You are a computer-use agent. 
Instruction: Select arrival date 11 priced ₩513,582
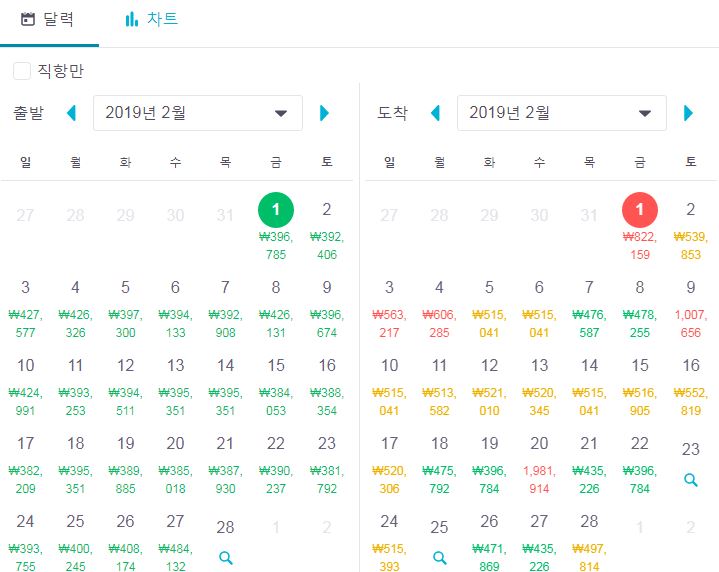pos(439,388)
